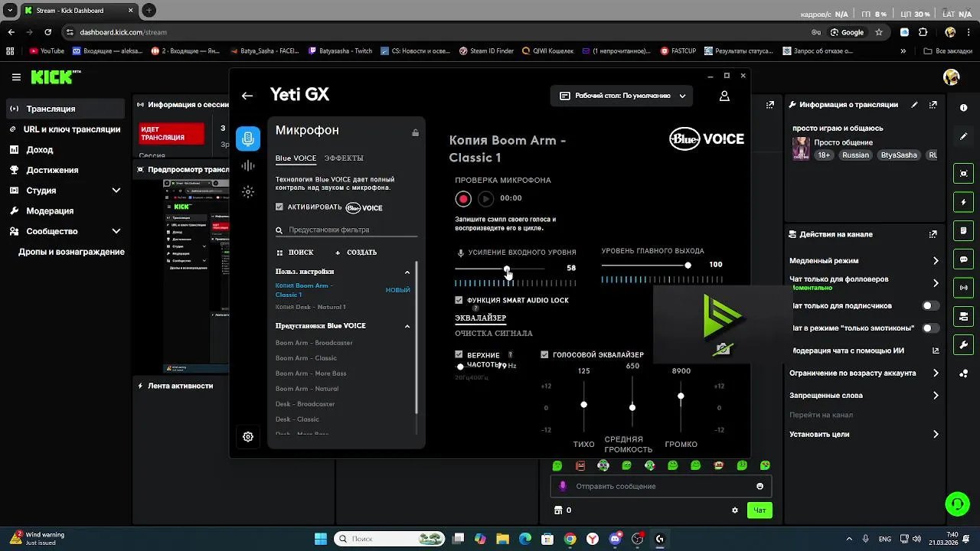Open the Kick hamburger menu

tap(16, 77)
